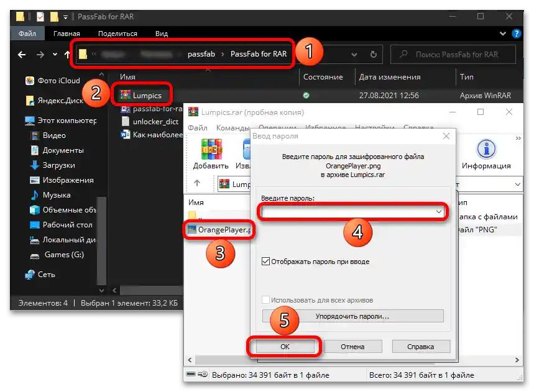The image size is (534, 392).
Task: Go up one level in WinRAR
Action: (197, 183)
